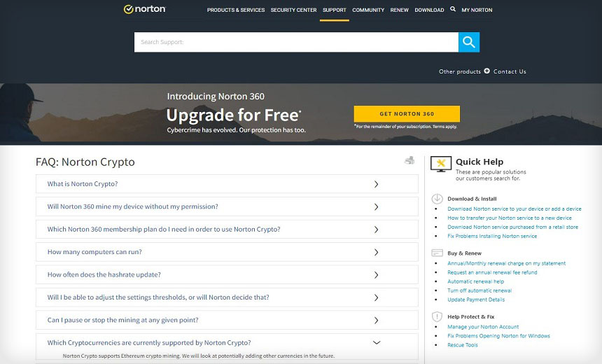Expand 'Can I pause or stop the mining' chevron
Screen dimensions: 602x364
[377, 320]
